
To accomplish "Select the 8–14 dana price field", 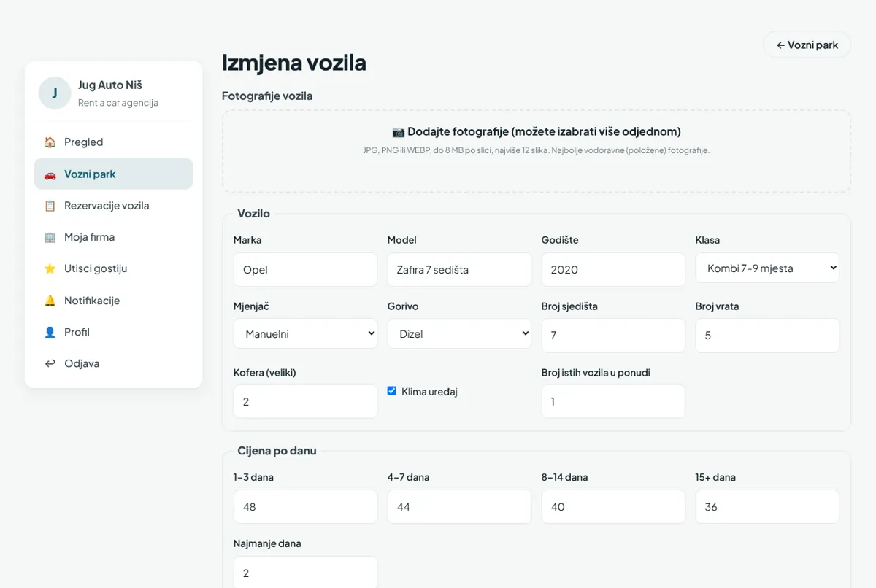I will coord(613,506).
